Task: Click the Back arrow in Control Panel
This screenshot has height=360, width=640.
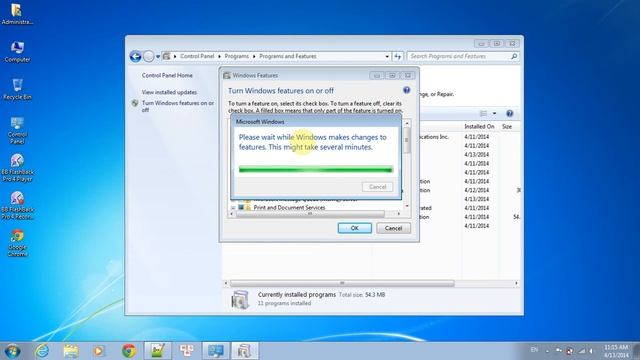Action: click(136, 56)
